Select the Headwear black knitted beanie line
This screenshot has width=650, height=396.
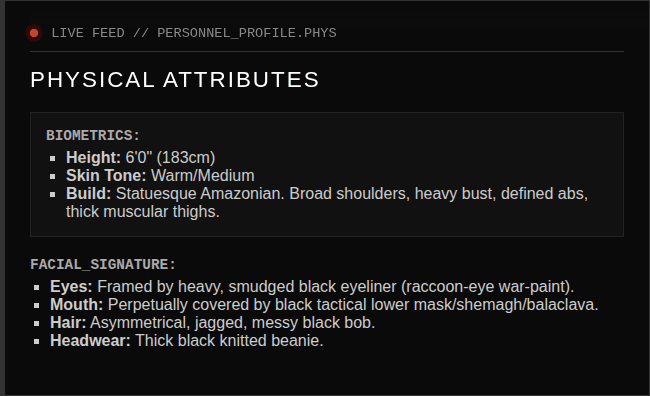187,341
